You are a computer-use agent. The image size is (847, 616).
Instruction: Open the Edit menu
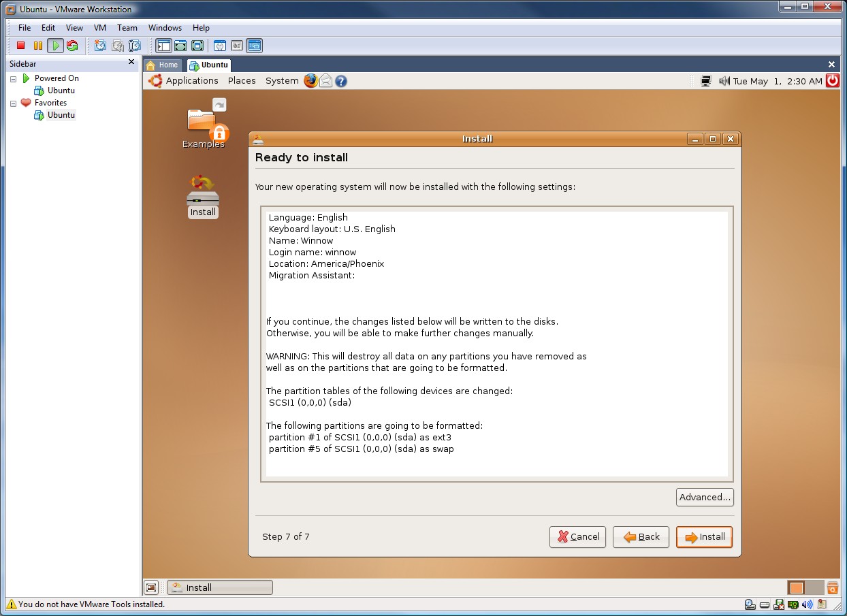pos(48,28)
